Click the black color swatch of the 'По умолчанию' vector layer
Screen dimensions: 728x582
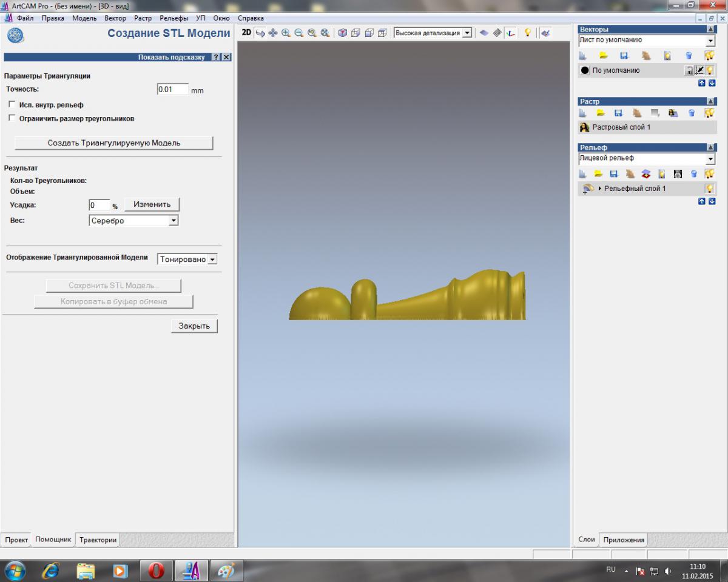pos(585,70)
